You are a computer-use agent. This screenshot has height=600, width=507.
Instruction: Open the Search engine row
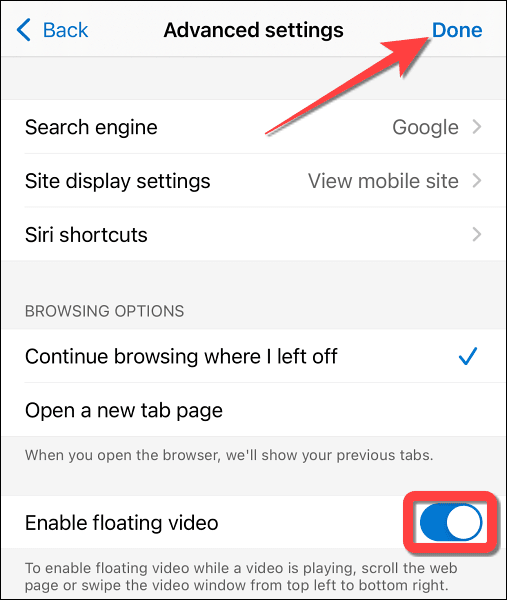tap(253, 127)
